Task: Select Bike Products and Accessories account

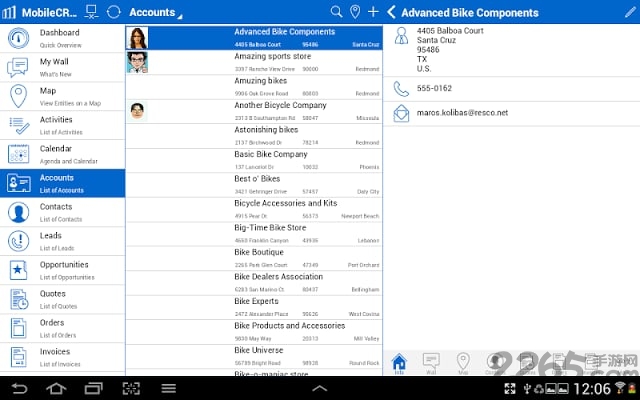Action: [x=254, y=331]
